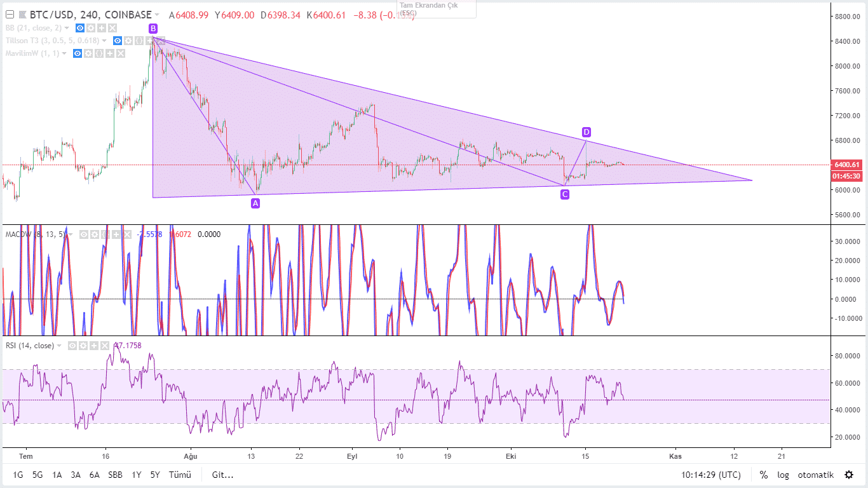Click the 8800.00 price axis label
This screenshot has width=868, height=488.
[849, 17]
